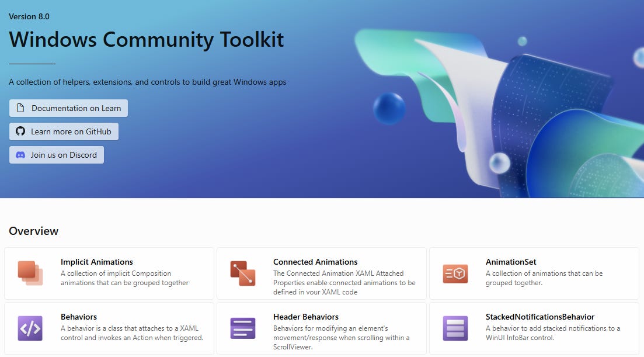Click the GitHub logo icon

coord(20,131)
